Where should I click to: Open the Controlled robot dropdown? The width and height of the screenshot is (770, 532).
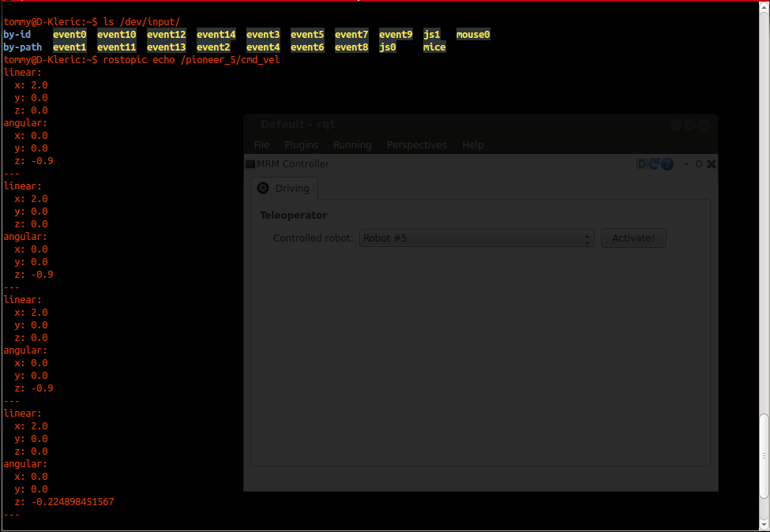pos(476,238)
